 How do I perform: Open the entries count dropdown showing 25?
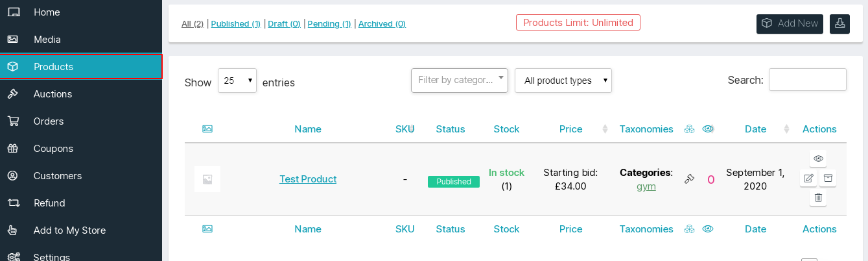coord(237,81)
